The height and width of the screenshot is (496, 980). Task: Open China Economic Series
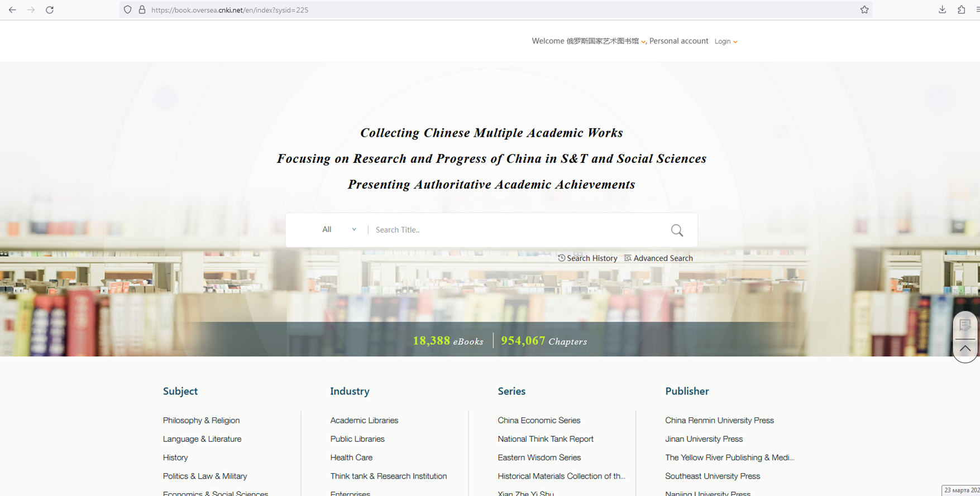[x=539, y=420]
